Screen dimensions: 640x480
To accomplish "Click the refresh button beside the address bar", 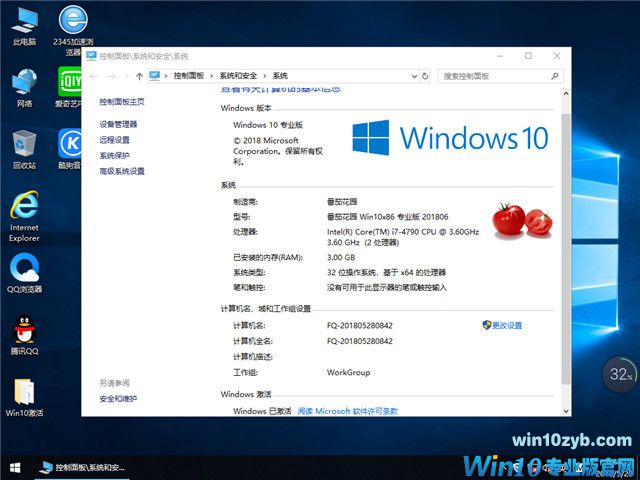I will 425,76.
